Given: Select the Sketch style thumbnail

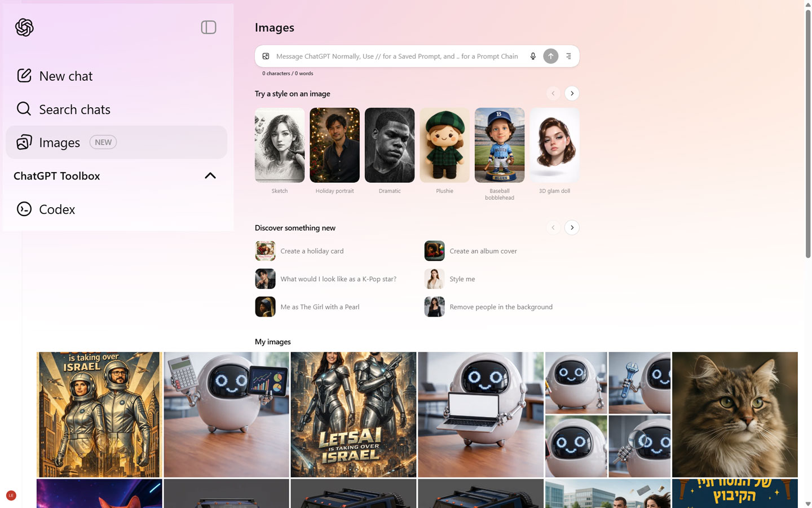Looking at the screenshot, I should (280, 146).
